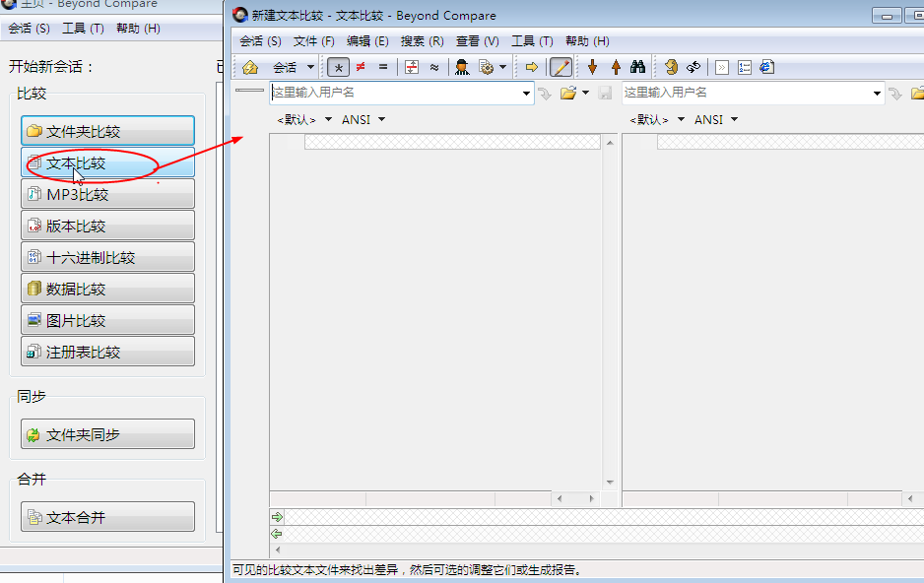Screen dimensions: 924x583
Task: Click the yellow copy-to-right arrow icon
Action: (532, 67)
